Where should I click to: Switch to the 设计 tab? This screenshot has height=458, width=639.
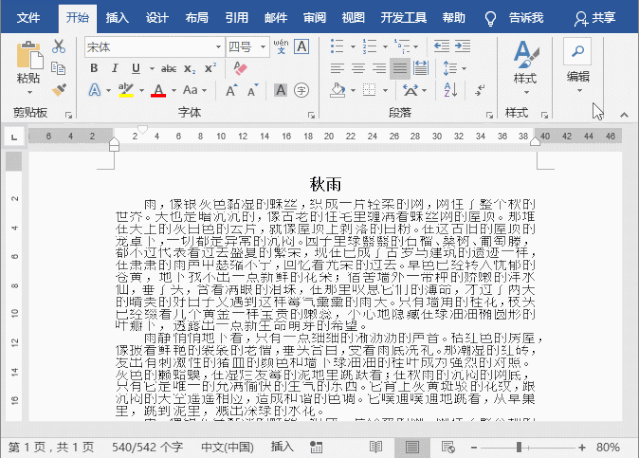pyautogui.click(x=157, y=18)
